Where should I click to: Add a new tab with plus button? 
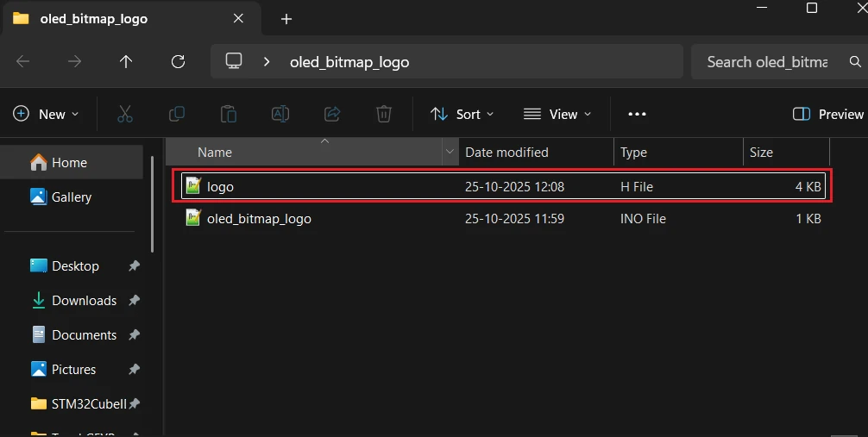[x=286, y=19]
